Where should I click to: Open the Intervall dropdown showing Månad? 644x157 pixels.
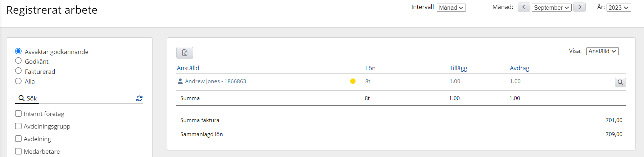pos(451,8)
